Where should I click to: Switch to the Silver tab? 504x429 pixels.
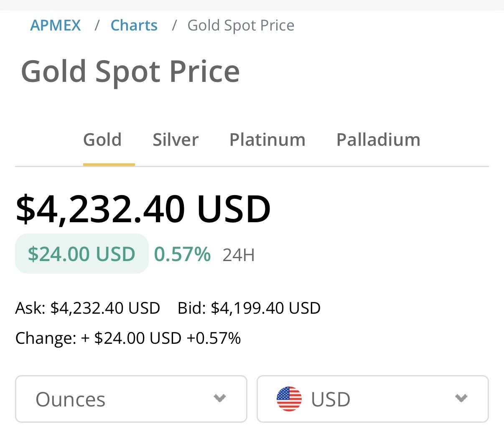pyautogui.click(x=176, y=140)
